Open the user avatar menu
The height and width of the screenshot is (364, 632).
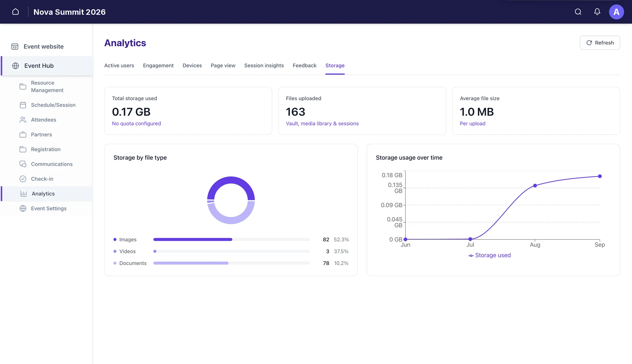[x=616, y=12]
